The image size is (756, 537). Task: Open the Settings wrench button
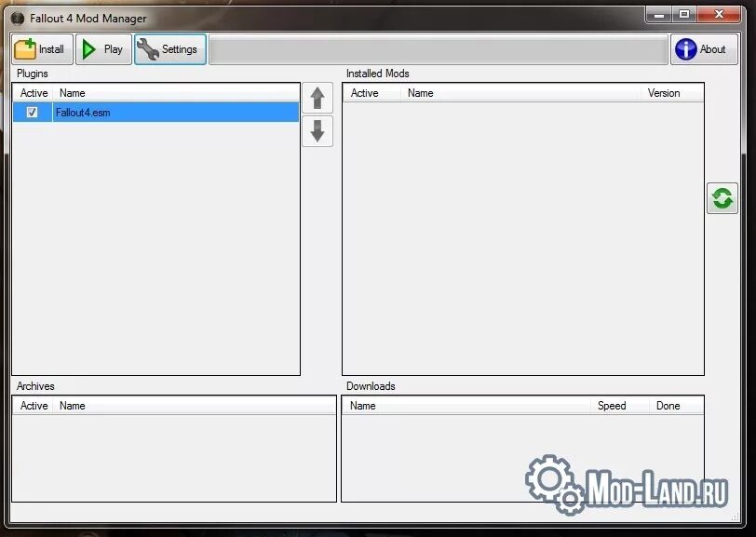pyautogui.click(x=170, y=49)
